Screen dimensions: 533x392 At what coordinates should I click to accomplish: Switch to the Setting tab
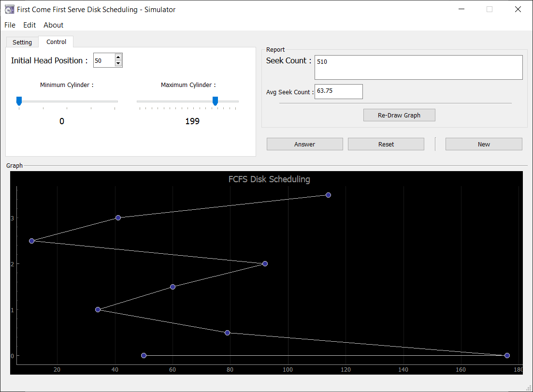point(22,42)
